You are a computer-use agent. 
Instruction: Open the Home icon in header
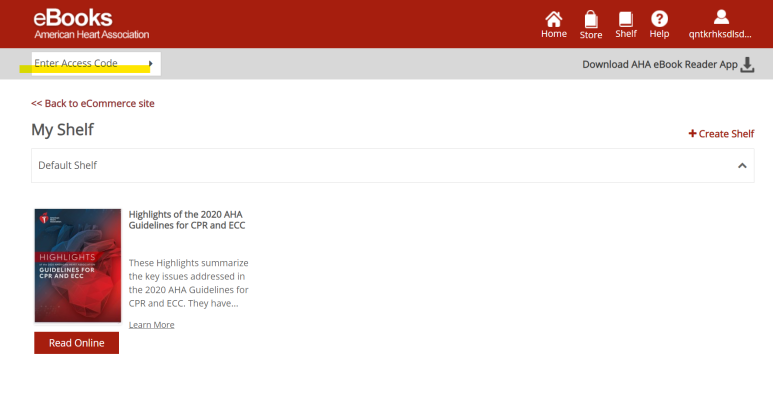[554, 19]
